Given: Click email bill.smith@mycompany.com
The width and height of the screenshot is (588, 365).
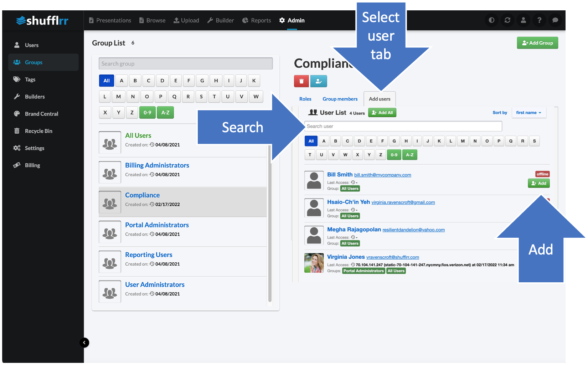Looking at the screenshot, I should coord(383,175).
